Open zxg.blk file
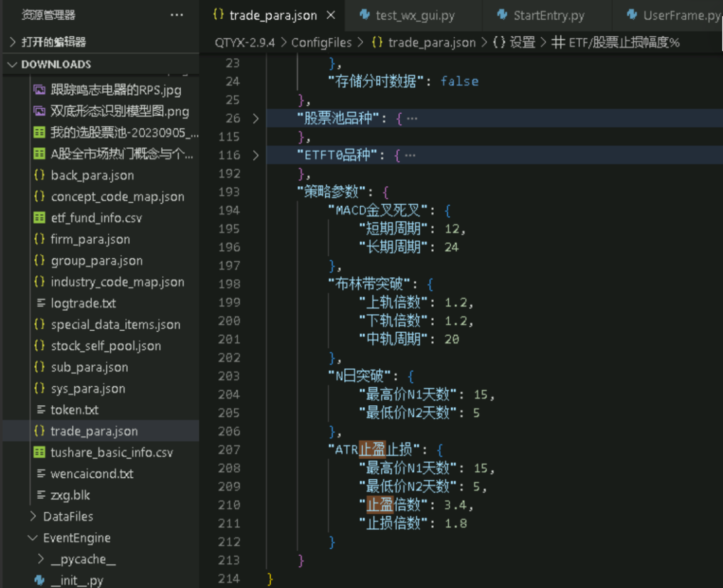Image resolution: width=723 pixels, height=588 pixels. pyautogui.click(x=70, y=495)
